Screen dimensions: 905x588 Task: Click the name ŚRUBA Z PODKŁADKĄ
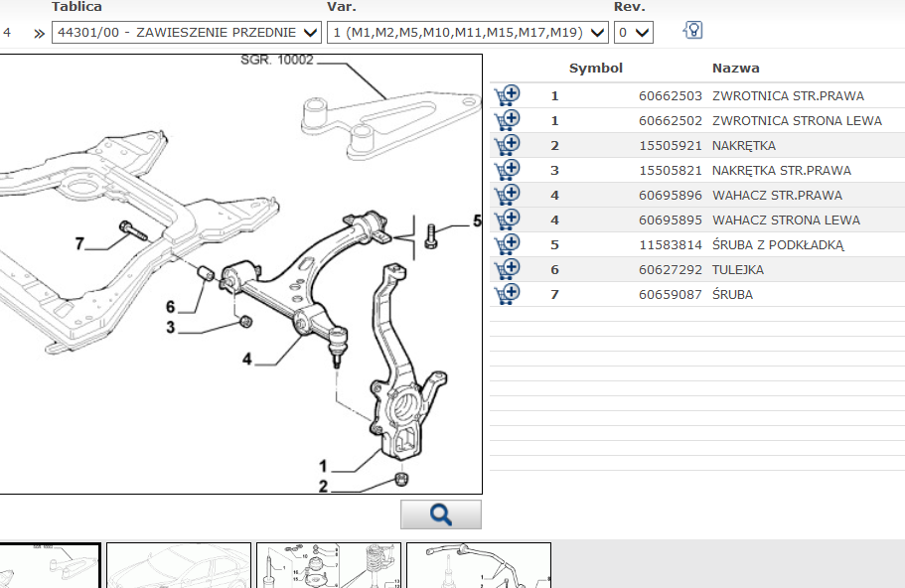(778, 244)
